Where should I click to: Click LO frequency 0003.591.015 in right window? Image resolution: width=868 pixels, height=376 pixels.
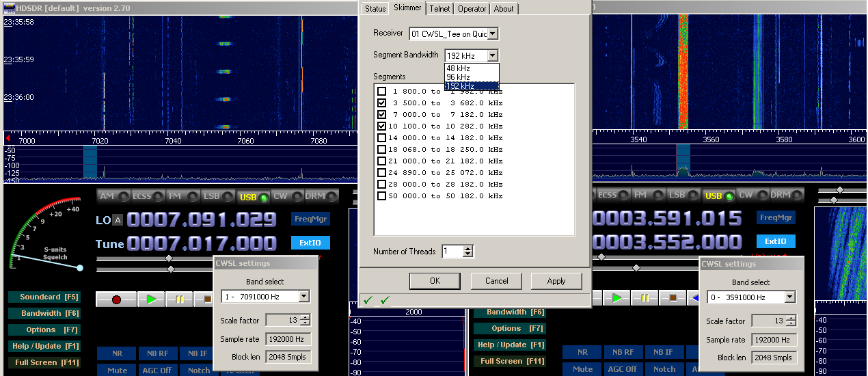[x=666, y=218]
